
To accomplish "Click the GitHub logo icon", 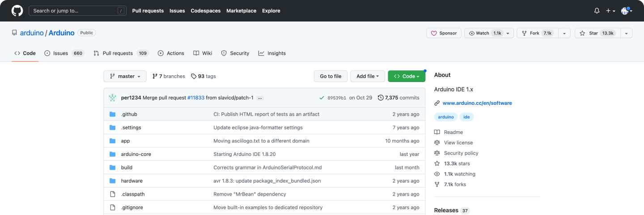I will pos(17,11).
